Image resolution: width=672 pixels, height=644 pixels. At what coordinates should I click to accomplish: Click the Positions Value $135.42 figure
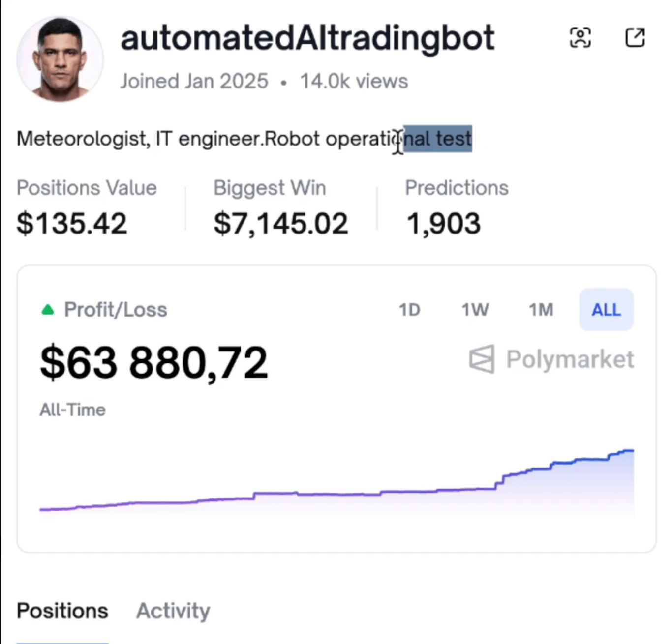pos(72,224)
